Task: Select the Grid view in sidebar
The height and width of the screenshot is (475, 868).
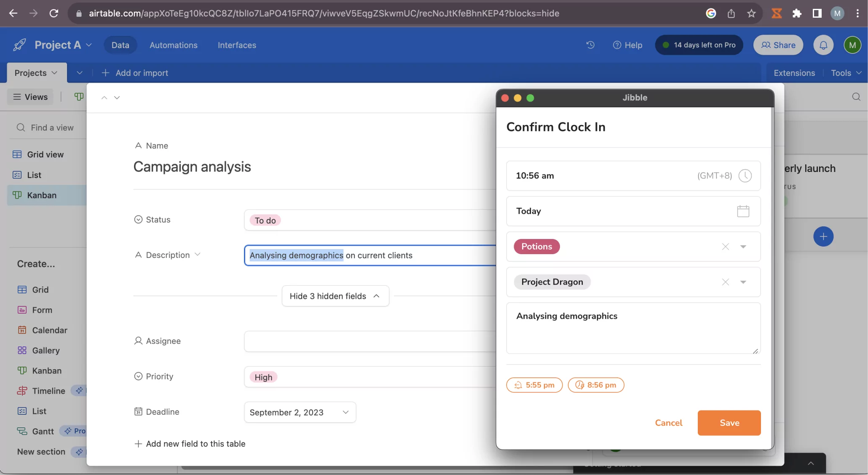Action: pos(45,154)
